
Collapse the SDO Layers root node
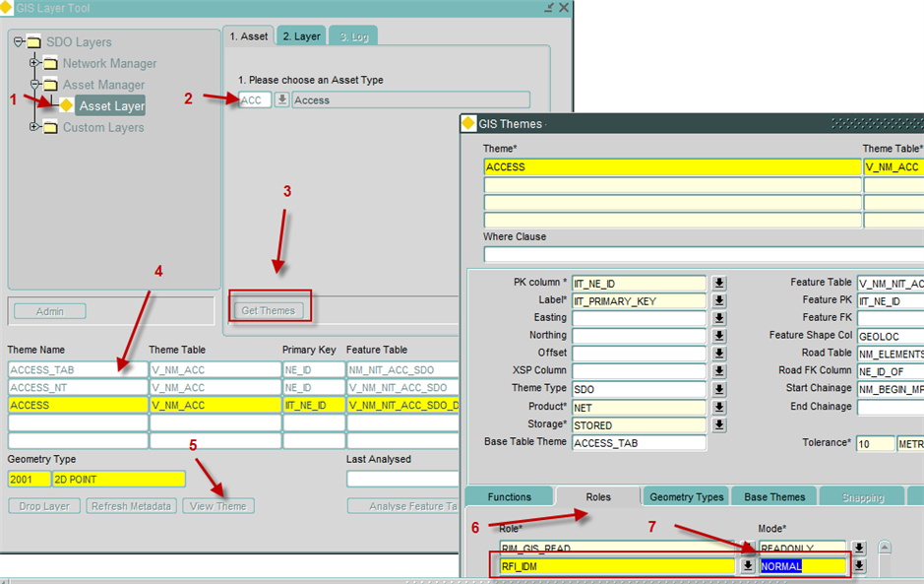(19, 41)
